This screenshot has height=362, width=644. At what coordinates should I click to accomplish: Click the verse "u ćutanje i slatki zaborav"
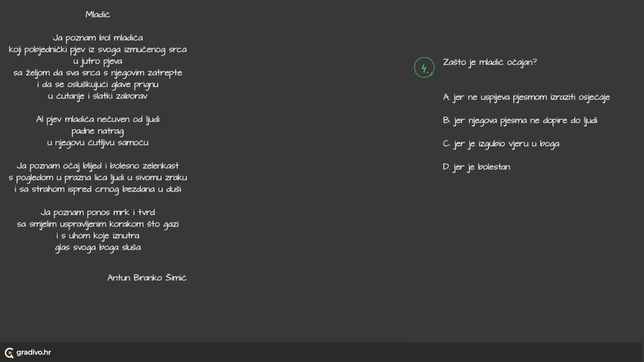(98, 96)
